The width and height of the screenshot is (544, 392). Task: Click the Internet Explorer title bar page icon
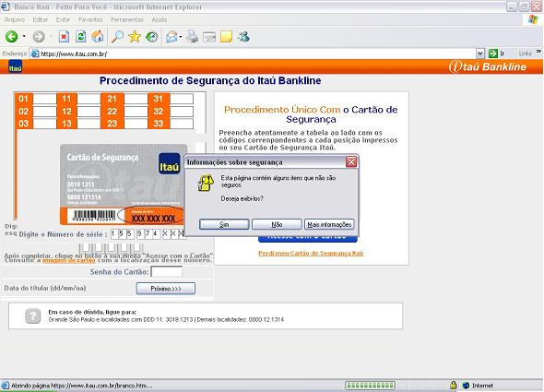tap(6, 6)
